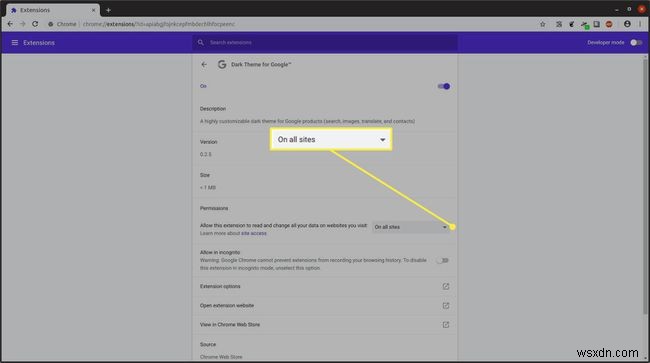This screenshot has height=363, width=650.
Task: Reload the current page
Action: pyautogui.click(x=35, y=24)
